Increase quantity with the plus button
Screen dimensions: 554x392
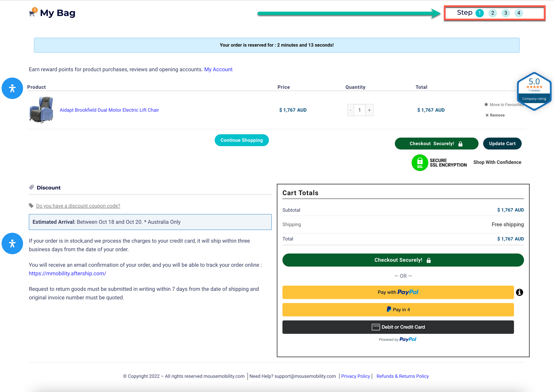[369, 110]
